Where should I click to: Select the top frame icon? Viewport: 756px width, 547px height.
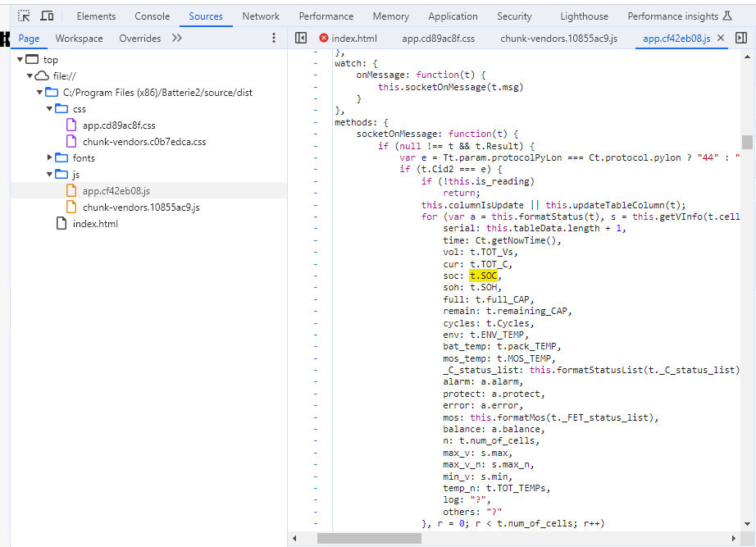coord(32,59)
